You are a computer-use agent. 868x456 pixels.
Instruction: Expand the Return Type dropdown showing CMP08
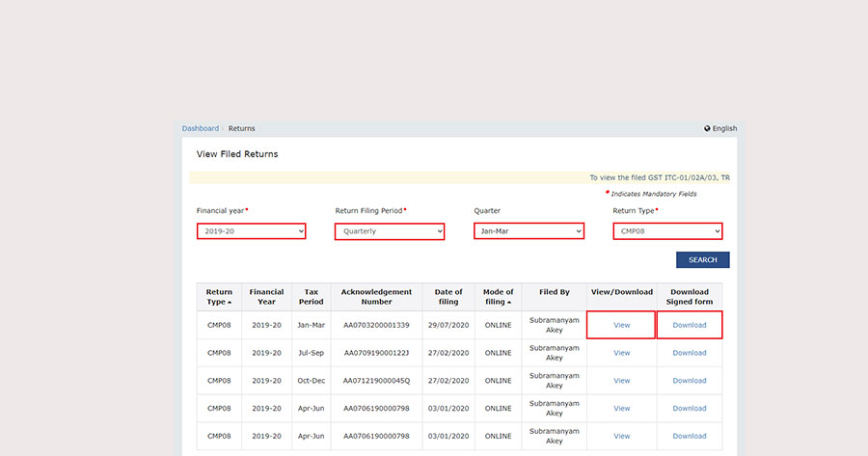click(x=667, y=231)
